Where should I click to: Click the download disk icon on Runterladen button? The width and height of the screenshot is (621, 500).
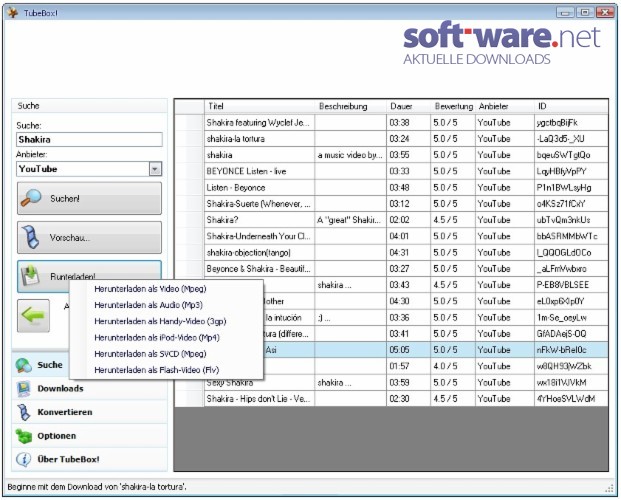coord(30,275)
